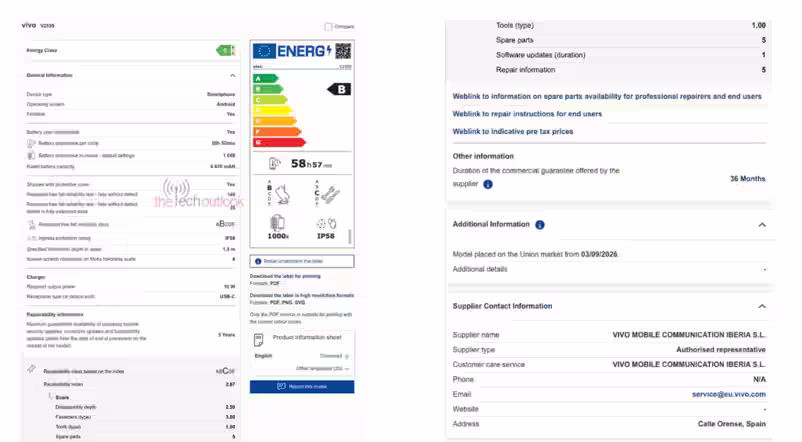
Task: Click the USB-C receptacle type value
Action: [x=228, y=297]
